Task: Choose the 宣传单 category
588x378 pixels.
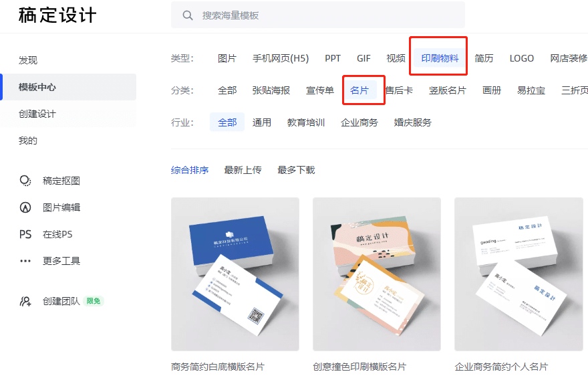Action: coord(320,90)
